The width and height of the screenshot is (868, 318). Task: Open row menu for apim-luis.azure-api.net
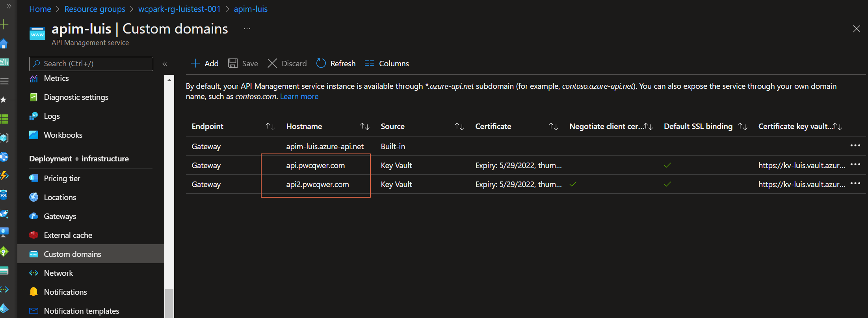point(855,146)
